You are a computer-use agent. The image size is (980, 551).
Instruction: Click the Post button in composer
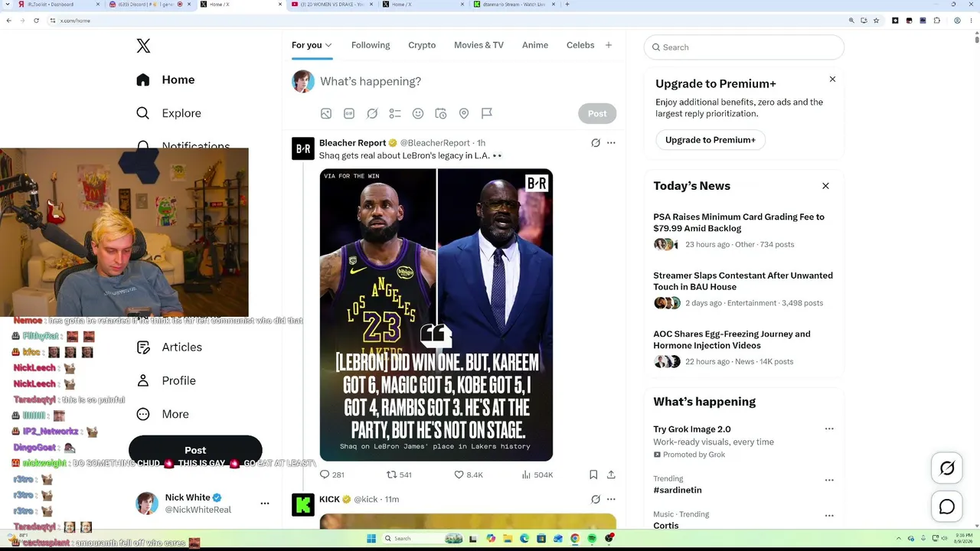point(597,113)
